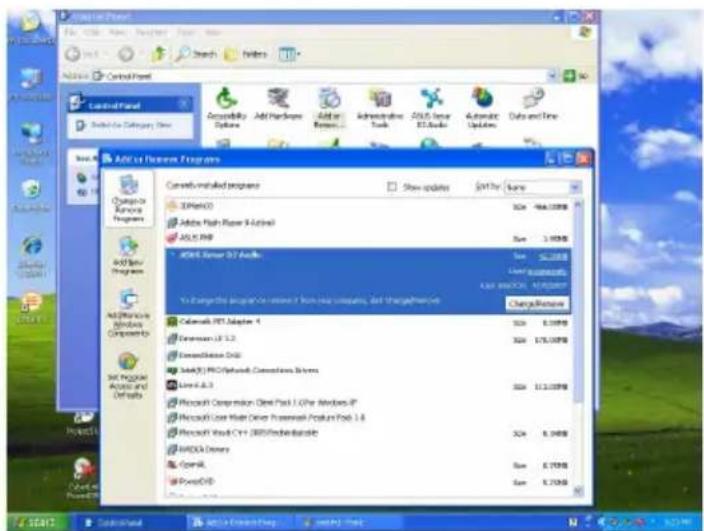
Task: Open ASUS Xonar D2 Audio Control Panel applet
Action: [431, 108]
